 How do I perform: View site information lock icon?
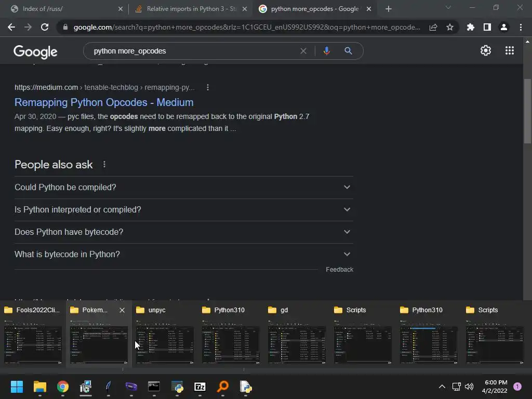pyautogui.click(x=65, y=27)
